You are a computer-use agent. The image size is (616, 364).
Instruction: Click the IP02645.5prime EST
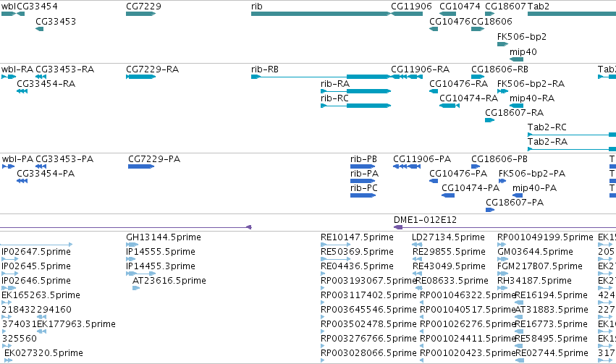pos(10,274)
